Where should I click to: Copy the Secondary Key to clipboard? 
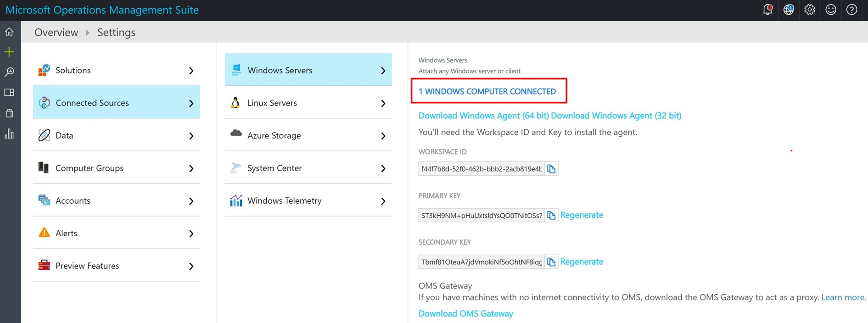[x=551, y=262]
